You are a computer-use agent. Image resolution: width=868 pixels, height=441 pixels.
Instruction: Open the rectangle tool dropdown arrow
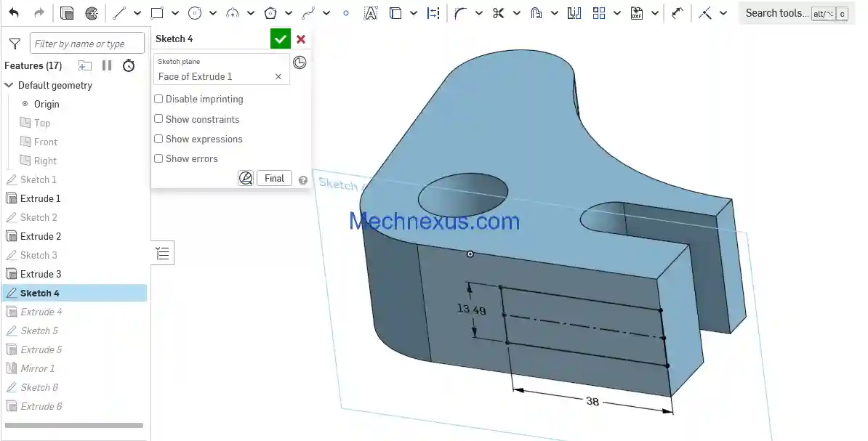(175, 13)
